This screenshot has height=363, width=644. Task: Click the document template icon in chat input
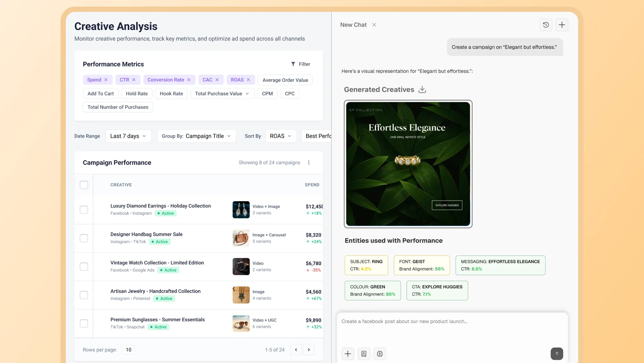pyautogui.click(x=364, y=354)
